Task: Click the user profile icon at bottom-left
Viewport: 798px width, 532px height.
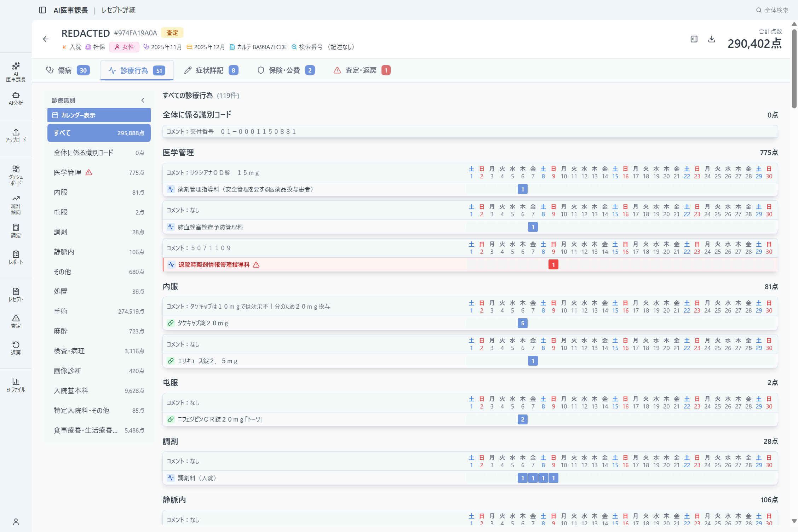Action: [16, 521]
